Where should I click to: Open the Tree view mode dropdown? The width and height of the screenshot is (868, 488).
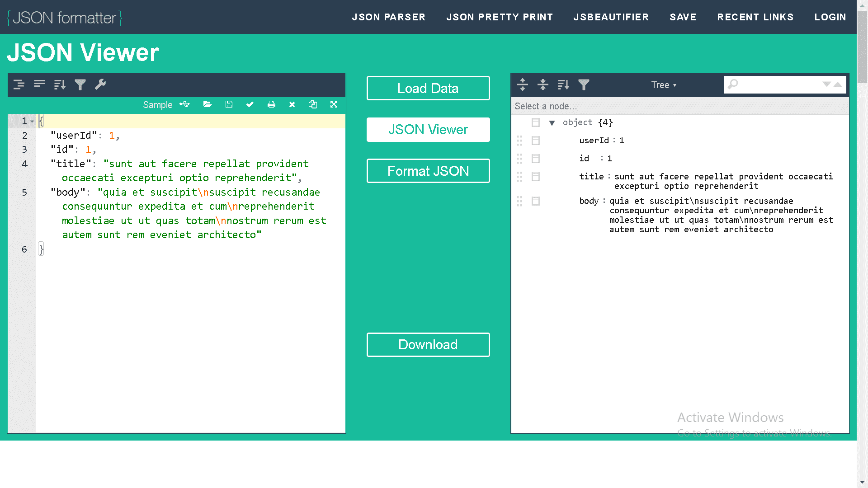pos(664,85)
